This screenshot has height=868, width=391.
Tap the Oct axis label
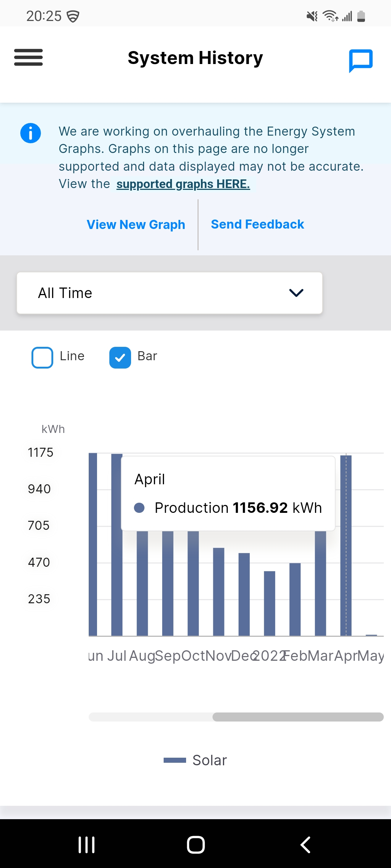click(x=193, y=656)
